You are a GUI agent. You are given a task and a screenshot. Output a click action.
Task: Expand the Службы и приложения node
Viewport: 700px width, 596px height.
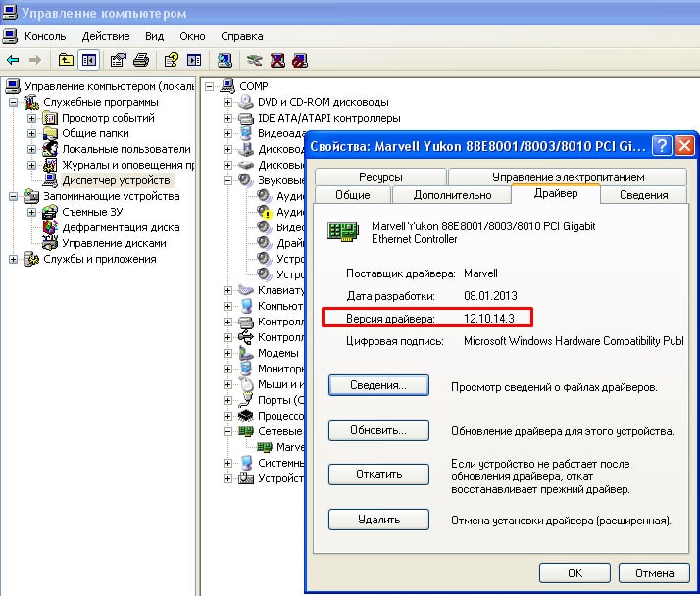14,259
